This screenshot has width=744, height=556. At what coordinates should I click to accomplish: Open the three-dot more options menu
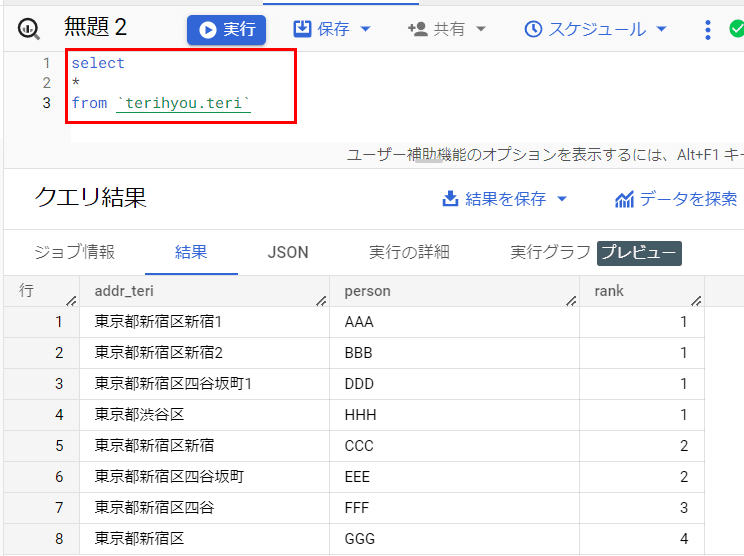click(x=707, y=29)
